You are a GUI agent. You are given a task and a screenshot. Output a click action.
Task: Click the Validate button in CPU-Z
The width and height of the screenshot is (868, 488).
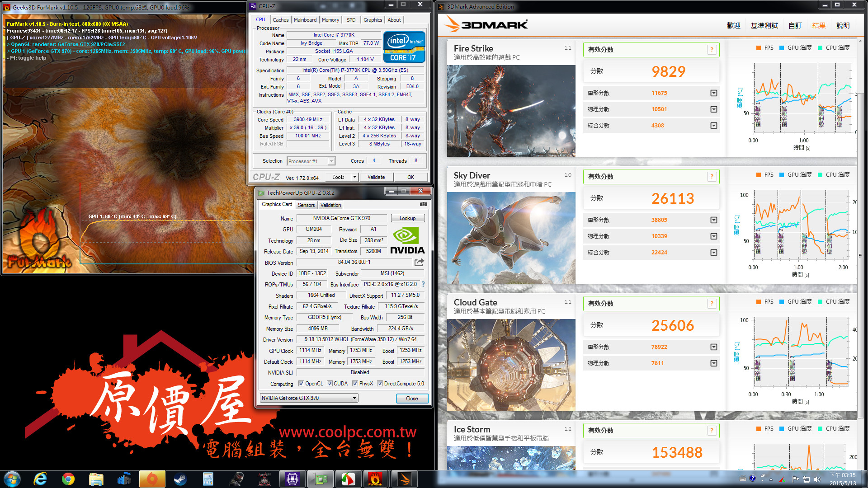click(376, 177)
